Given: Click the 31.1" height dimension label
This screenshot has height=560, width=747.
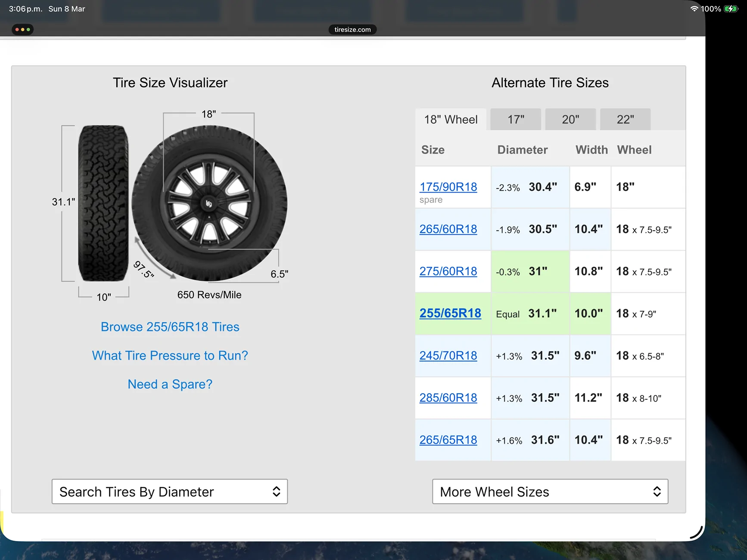Looking at the screenshot, I should pos(63,202).
